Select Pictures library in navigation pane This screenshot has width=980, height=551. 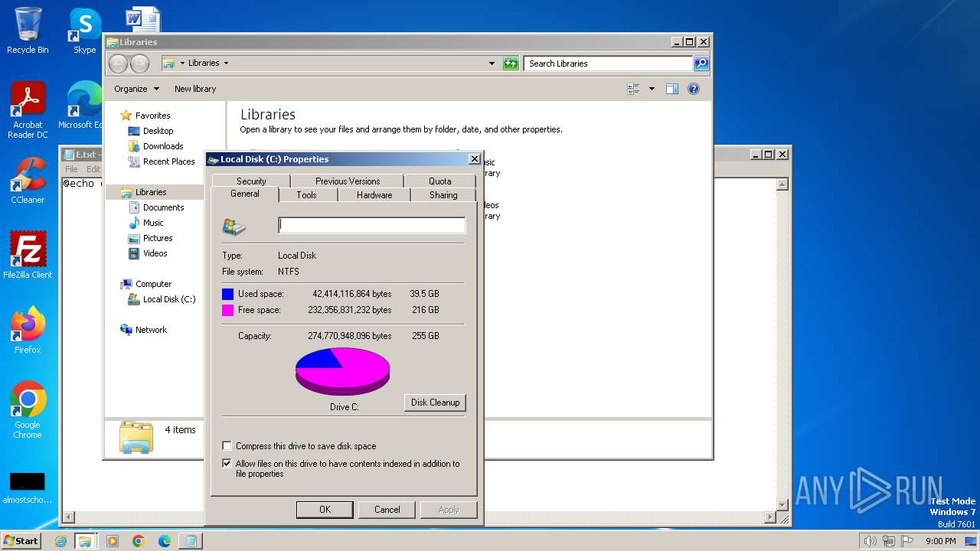tap(158, 238)
